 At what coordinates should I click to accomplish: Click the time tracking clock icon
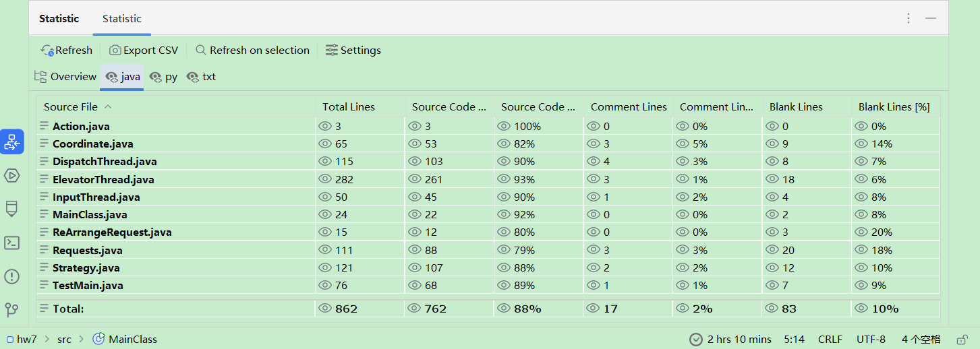click(696, 339)
